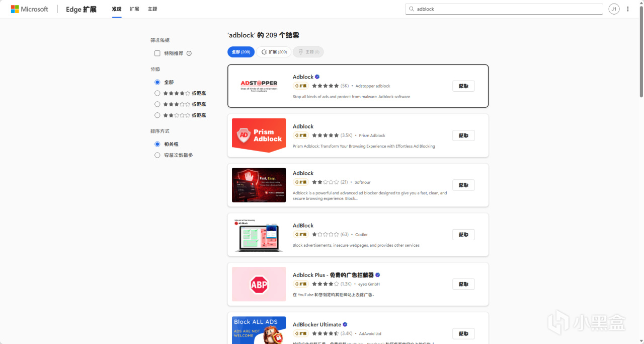
Task: Click 扩展 tag on Adblock Plus card
Action: 301,284
